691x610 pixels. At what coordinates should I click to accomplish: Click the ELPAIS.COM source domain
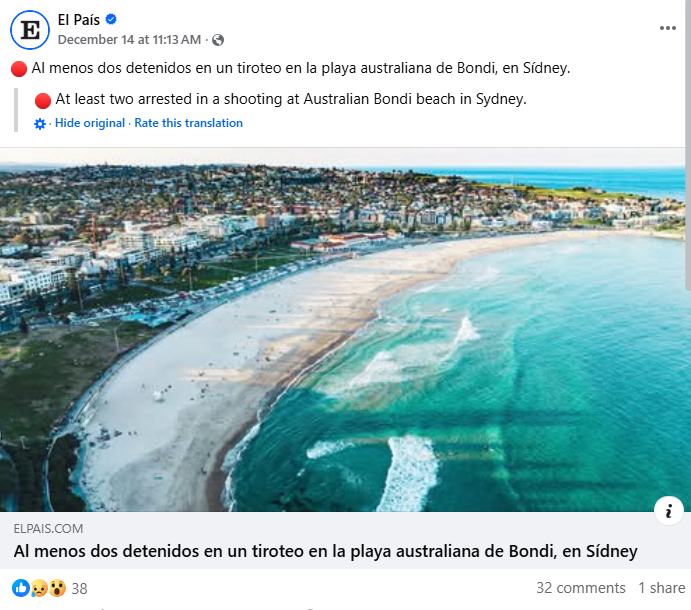[x=48, y=529]
